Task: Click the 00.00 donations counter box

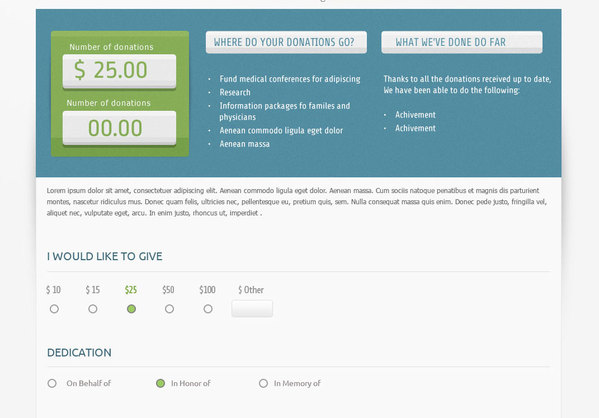Action: [x=120, y=128]
